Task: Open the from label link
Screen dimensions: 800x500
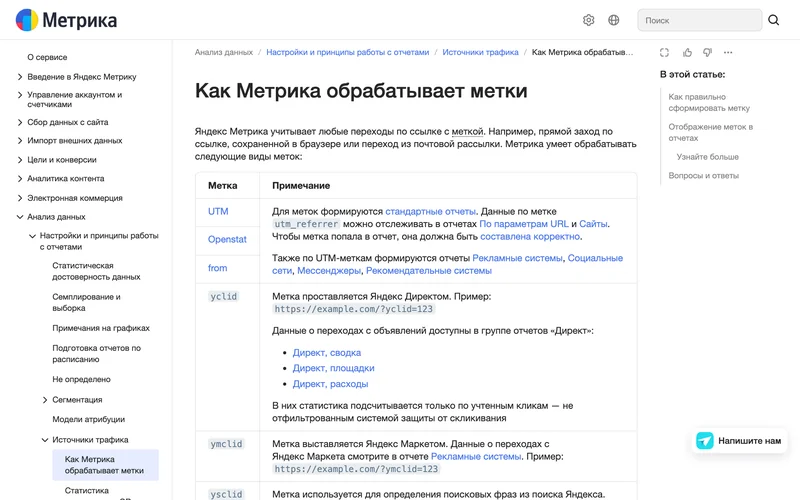Action: pos(217,268)
